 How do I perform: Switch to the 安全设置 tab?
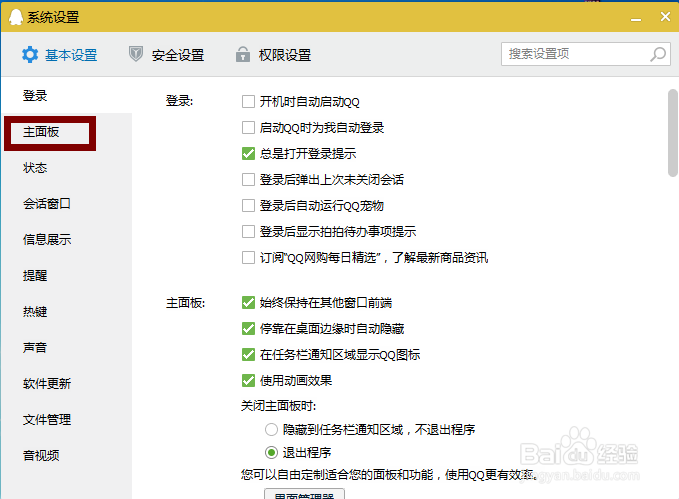167,55
